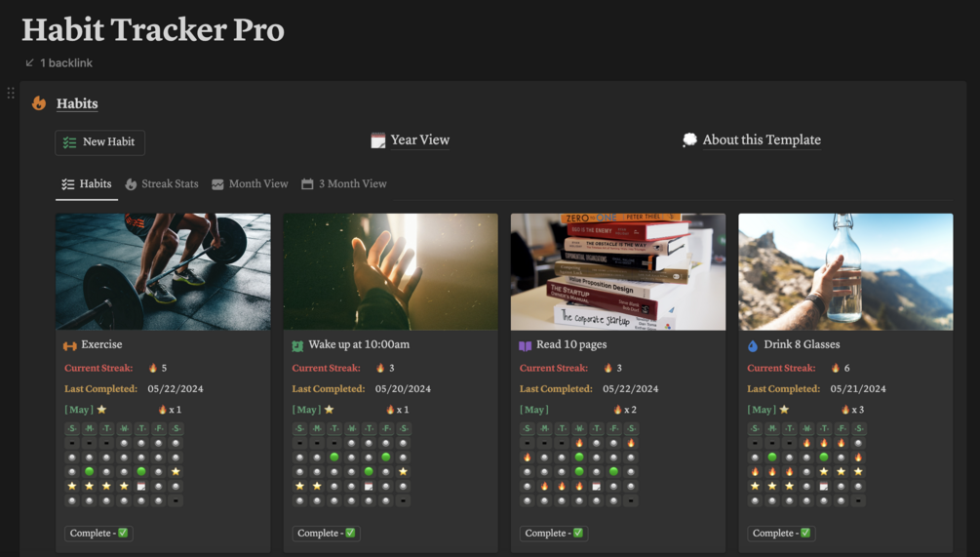
Task: Tick Complete for Read 10 pages
Action: (554, 534)
